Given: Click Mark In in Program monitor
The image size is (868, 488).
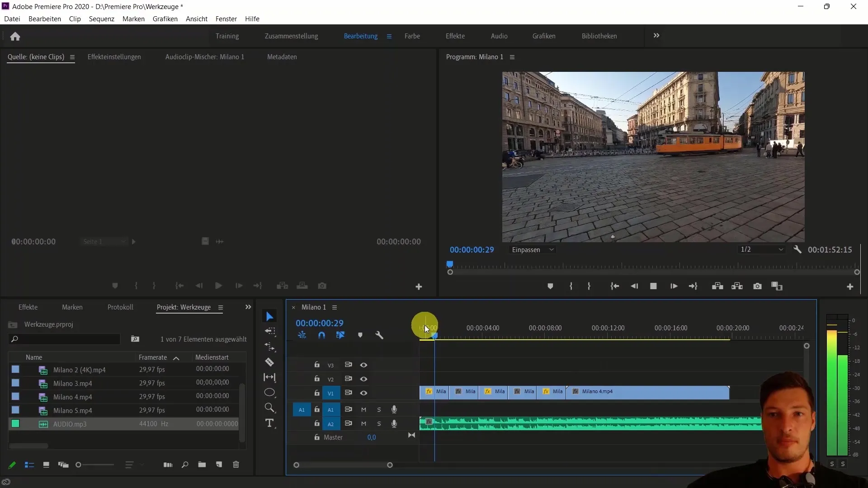Looking at the screenshot, I should (x=571, y=286).
